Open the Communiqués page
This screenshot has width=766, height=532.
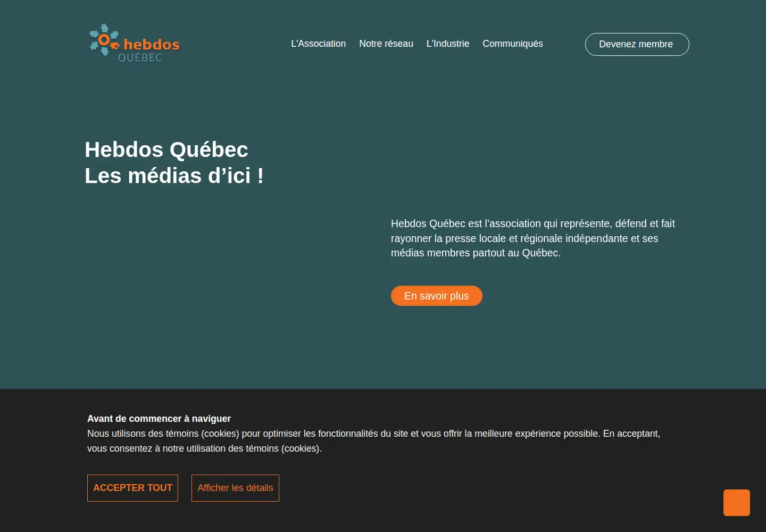513,44
